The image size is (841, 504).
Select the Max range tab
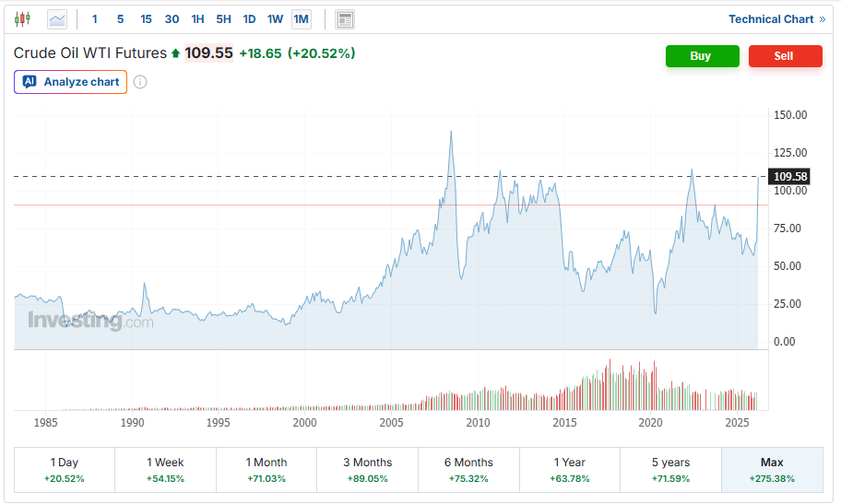pos(772,470)
